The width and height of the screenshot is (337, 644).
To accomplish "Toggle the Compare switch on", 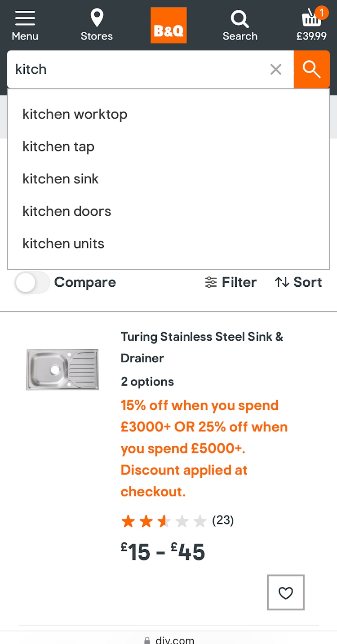I will coord(32,282).
